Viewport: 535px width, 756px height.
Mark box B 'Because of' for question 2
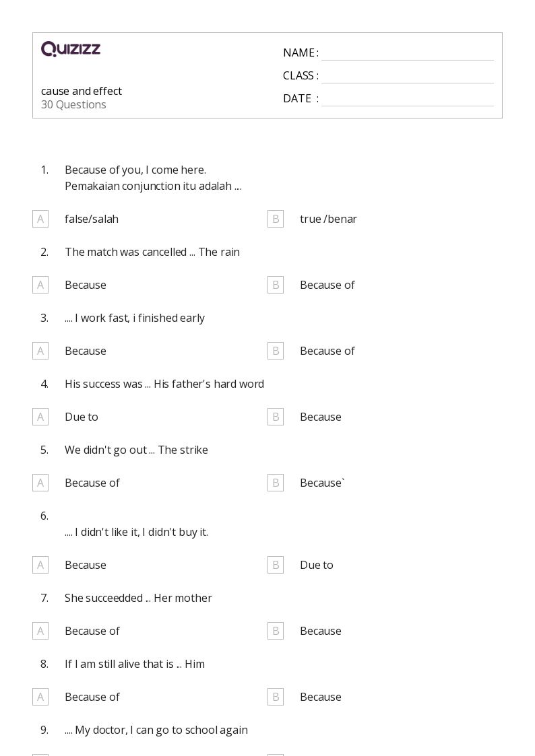[276, 285]
